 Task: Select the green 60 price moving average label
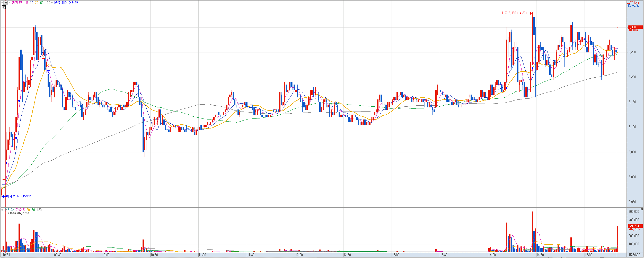42,3
